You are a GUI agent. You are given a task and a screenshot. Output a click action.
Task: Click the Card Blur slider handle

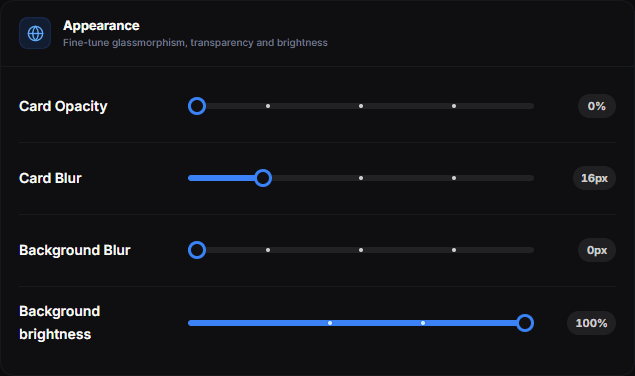(263, 178)
